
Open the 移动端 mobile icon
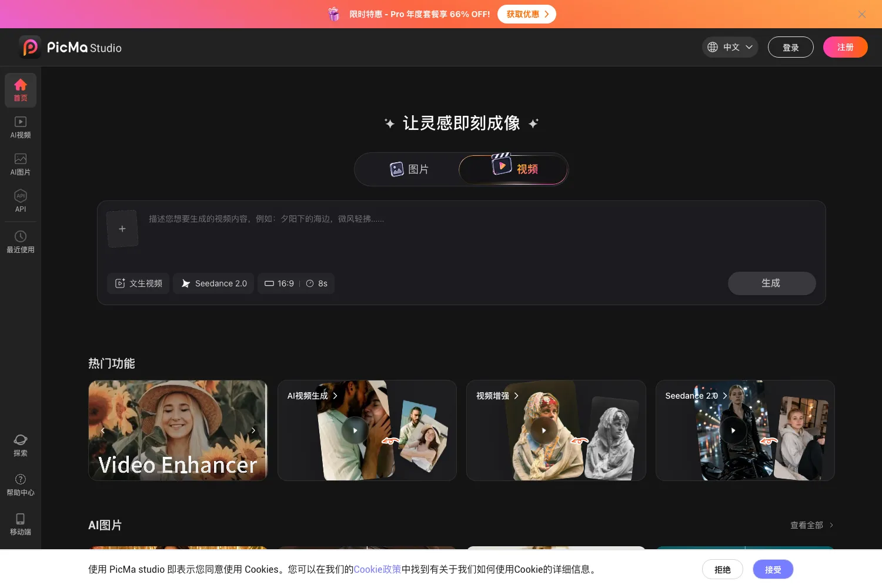(21, 524)
